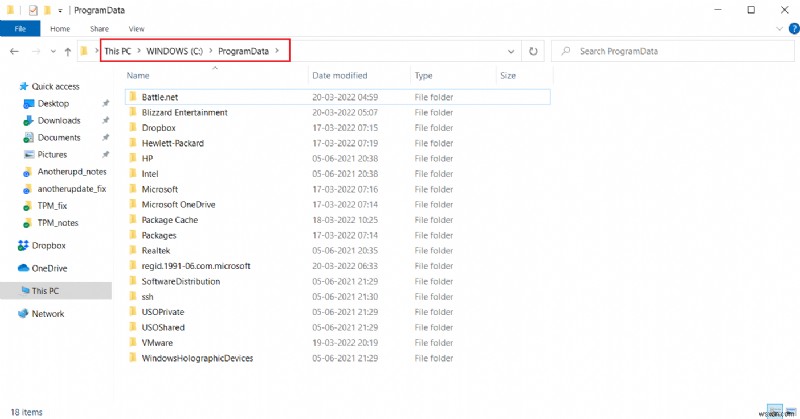Viewport: 800px width, 419px height.
Task: Click WINDOWS (C:) in the address path
Action: pos(174,51)
